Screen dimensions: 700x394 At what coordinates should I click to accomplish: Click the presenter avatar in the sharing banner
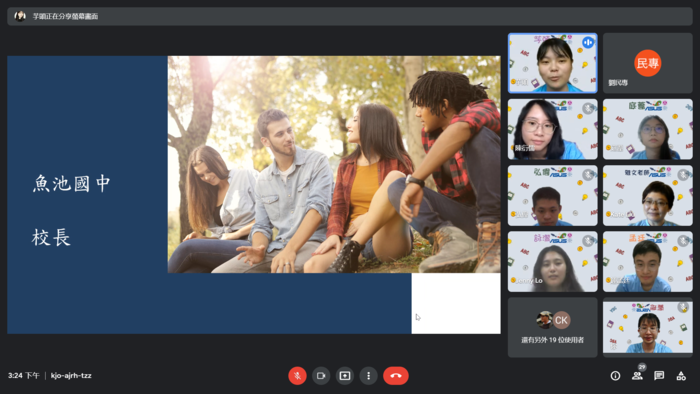(x=20, y=16)
